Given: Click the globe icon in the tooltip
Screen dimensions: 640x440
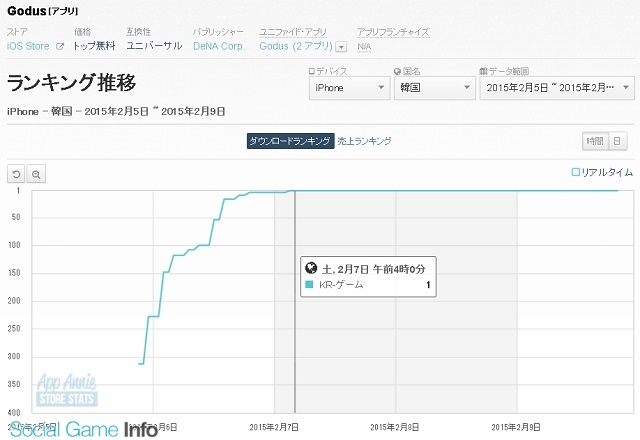Looking at the screenshot, I should (x=311, y=268).
